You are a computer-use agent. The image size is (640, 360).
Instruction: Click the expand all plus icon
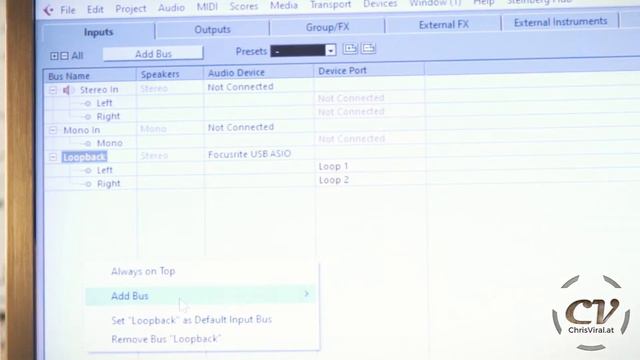point(54,56)
